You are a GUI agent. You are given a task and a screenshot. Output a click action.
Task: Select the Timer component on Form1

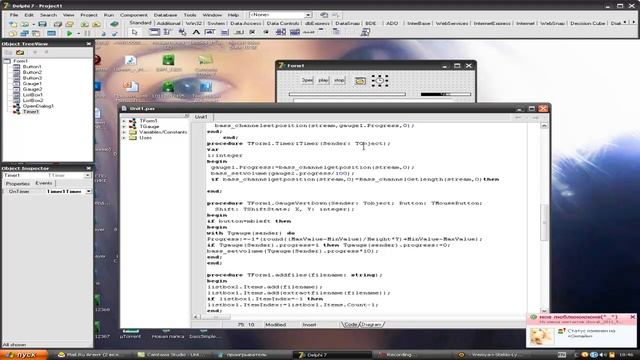(380, 81)
